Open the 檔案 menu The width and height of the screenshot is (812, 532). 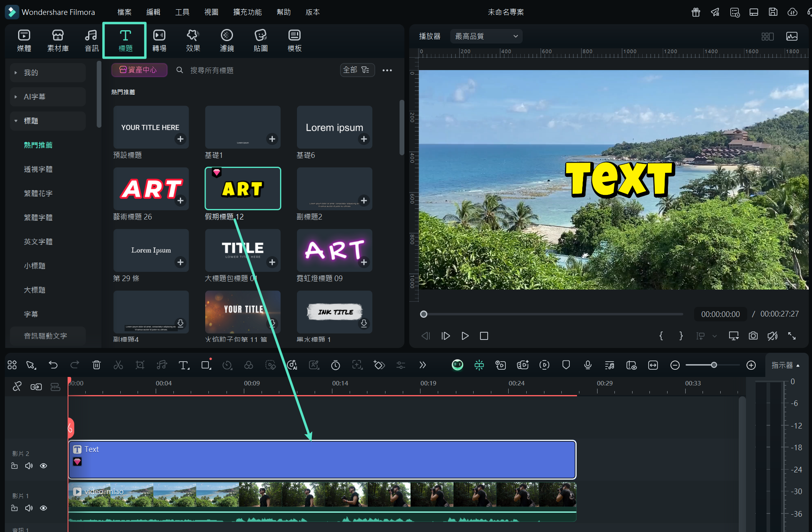[x=124, y=12]
